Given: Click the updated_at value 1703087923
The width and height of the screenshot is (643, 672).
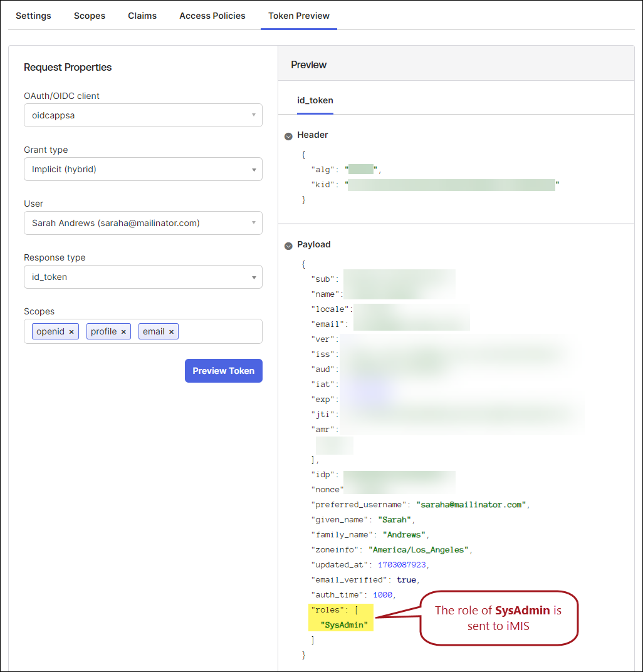Looking at the screenshot, I should [x=402, y=565].
